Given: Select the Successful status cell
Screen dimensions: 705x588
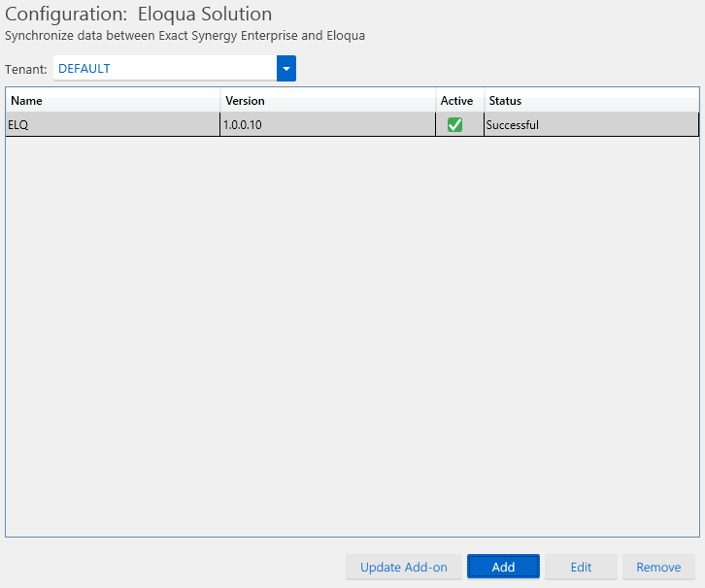Looking at the screenshot, I should pos(591,124).
